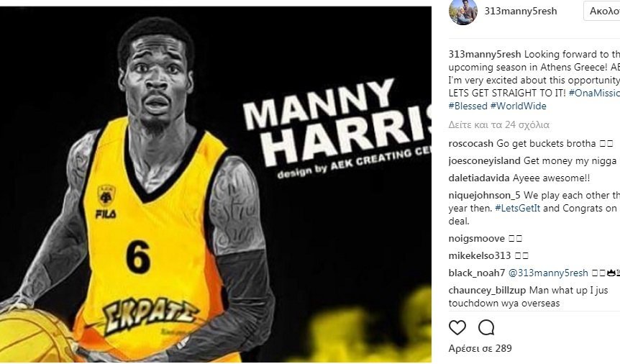Visit noigsmoove's profile
This screenshot has width=620, height=364.
pyautogui.click(x=476, y=239)
